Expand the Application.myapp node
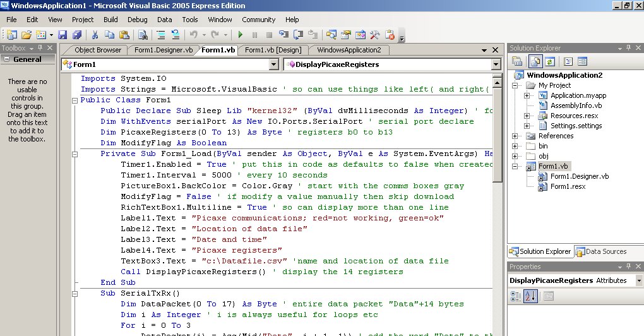 (527, 95)
